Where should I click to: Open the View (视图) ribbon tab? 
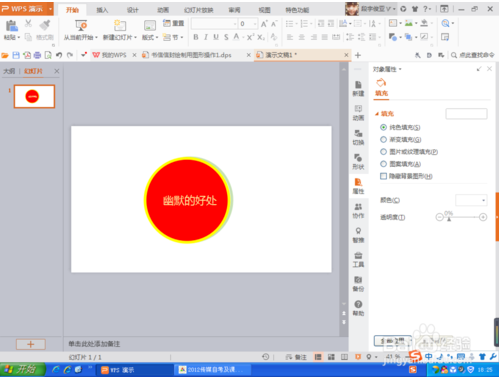pyautogui.click(x=265, y=10)
